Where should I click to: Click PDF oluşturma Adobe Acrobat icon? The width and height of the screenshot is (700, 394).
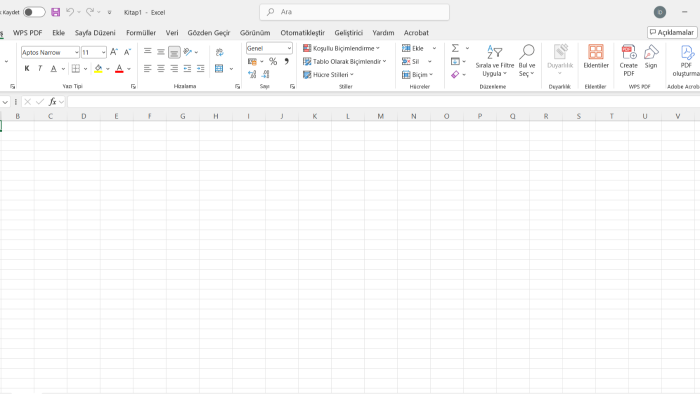point(686,60)
